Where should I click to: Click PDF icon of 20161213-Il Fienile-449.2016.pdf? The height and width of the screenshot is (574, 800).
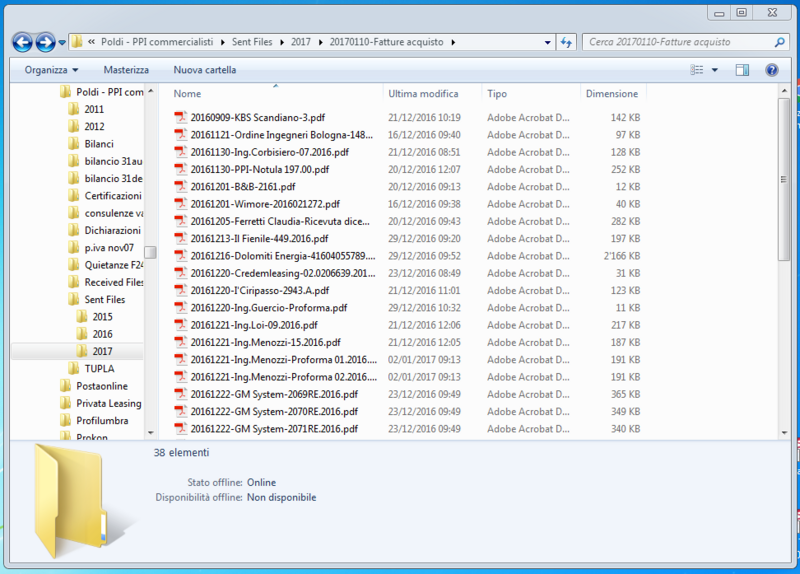tap(180, 239)
